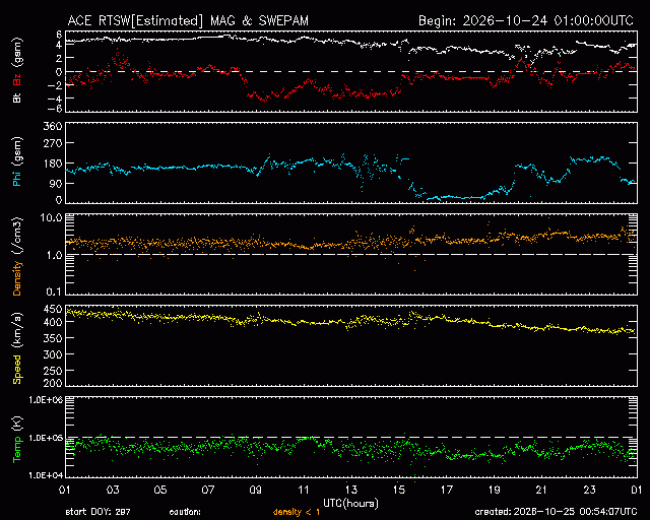
Task: Click the '21' hour tick label
Action: (542, 490)
